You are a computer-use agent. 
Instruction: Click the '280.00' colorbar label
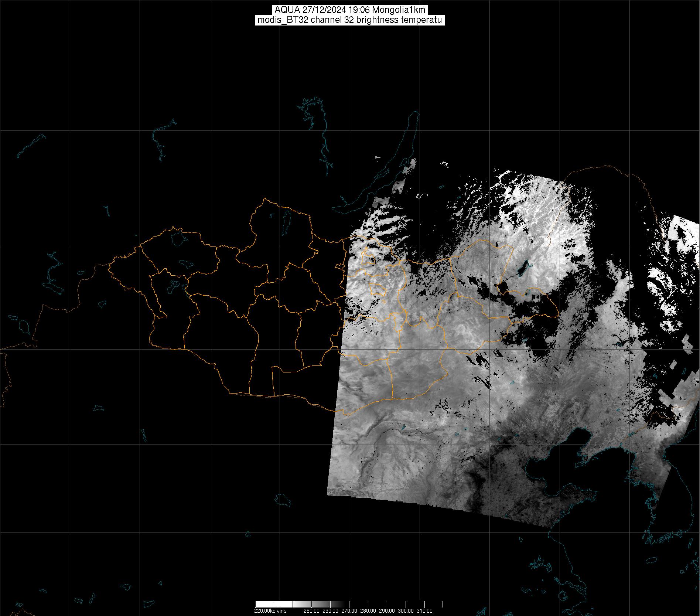click(x=368, y=611)
